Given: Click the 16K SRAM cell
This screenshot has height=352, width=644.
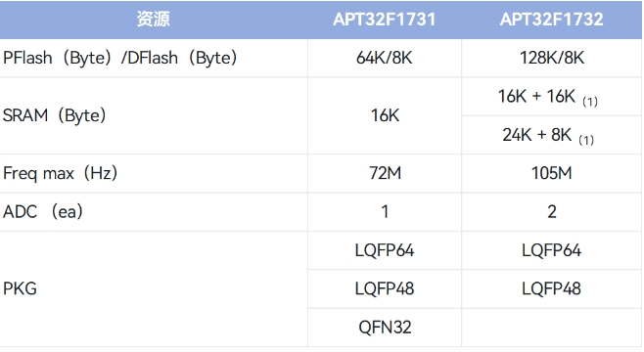Looking at the screenshot, I should click(385, 115).
